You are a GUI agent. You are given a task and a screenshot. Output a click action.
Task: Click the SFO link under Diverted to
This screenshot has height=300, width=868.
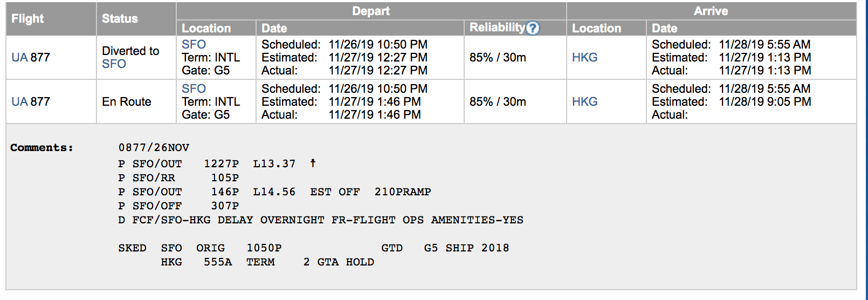point(114,64)
